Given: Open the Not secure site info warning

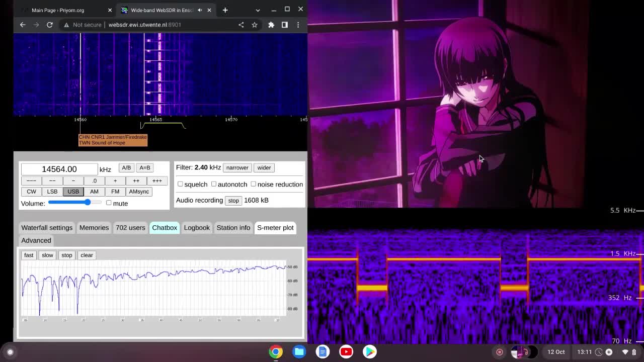Looking at the screenshot, I should pos(81,25).
